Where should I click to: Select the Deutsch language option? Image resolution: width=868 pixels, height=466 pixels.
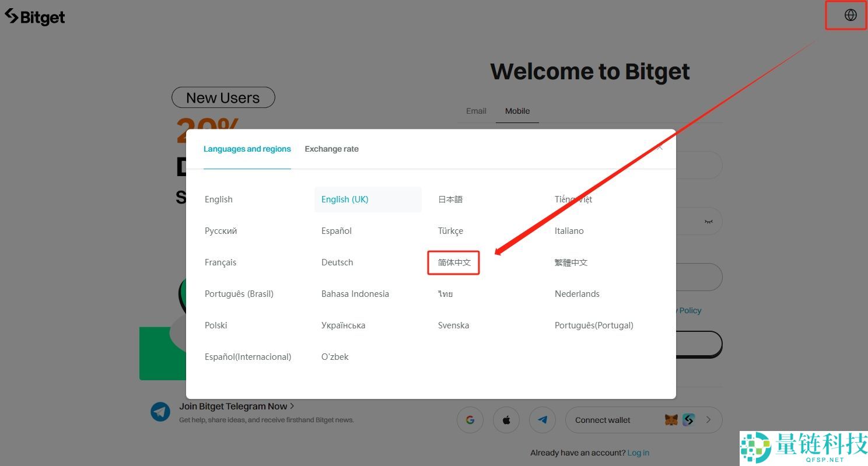[x=337, y=262]
